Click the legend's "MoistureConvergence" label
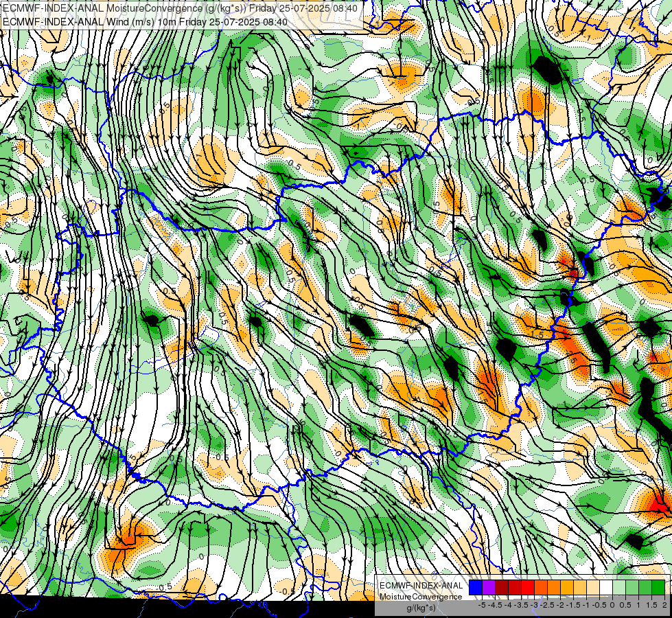 click(x=421, y=597)
